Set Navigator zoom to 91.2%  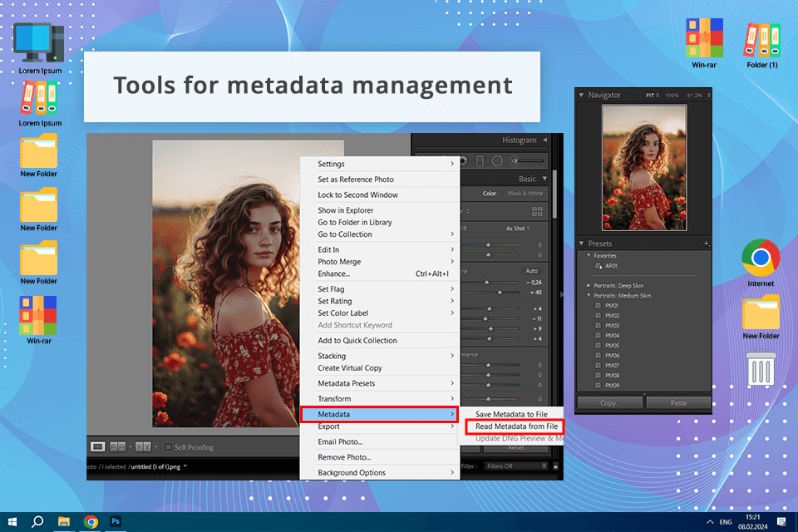(x=695, y=96)
